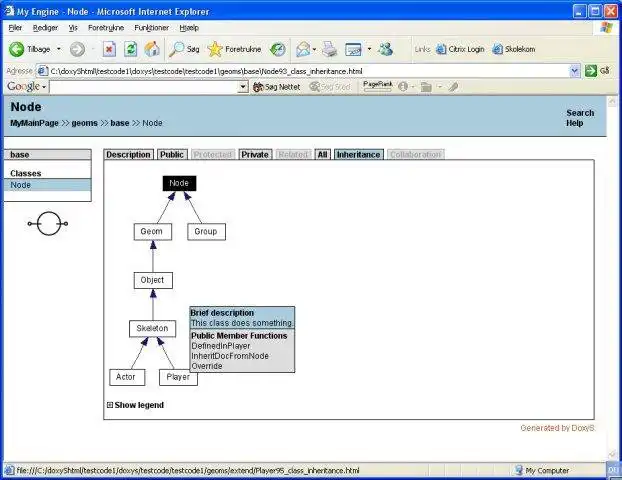Viewport: 622px width, 480px height.
Task: Click the Windows flag logo
Action: (x=606, y=27)
